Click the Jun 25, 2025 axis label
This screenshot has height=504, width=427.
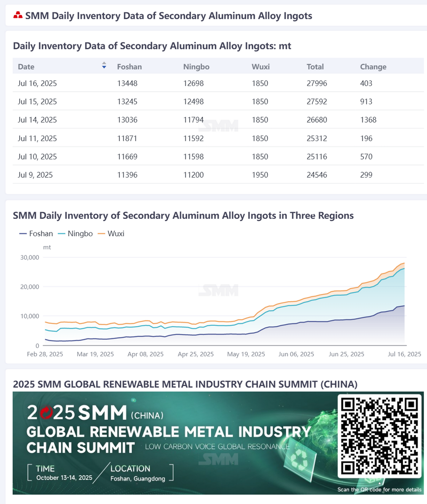point(347,354)
